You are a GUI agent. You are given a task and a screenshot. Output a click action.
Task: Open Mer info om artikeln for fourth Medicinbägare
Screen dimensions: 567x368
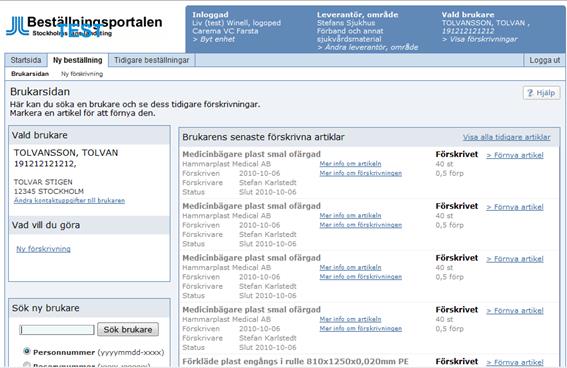click(x=350, y=319)
